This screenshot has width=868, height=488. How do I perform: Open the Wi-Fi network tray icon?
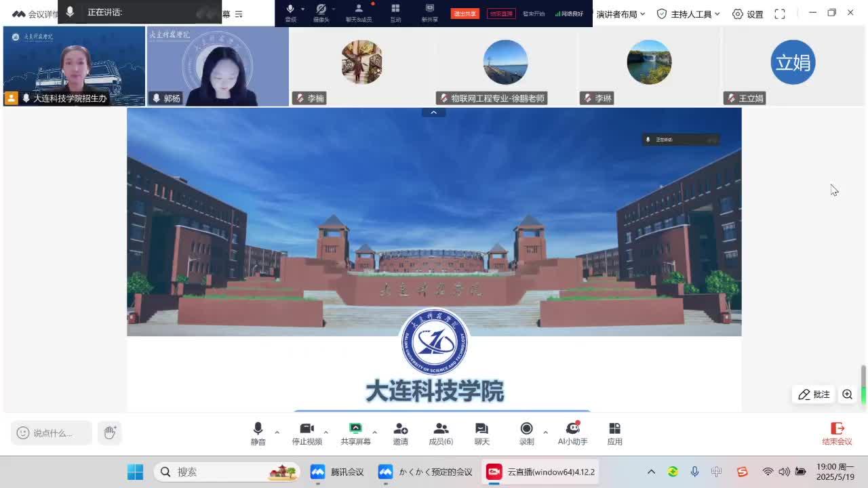(768, 472)
